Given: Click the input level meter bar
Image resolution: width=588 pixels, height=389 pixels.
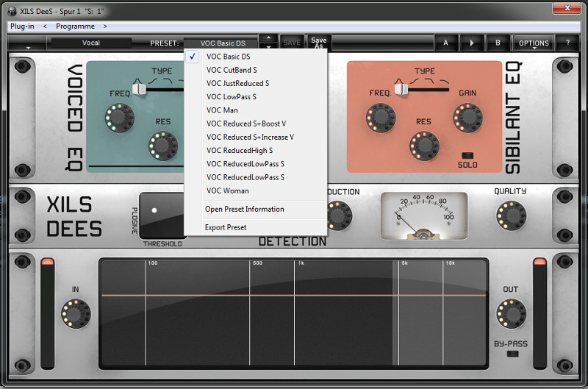Looking at the screenshot, I should (x=48, y=313).
